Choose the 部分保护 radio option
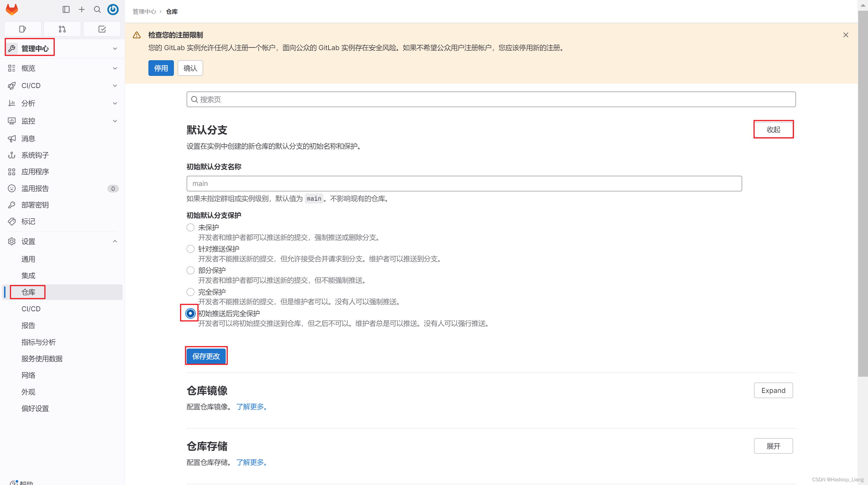868x485 pixels. click(x=190, y=270)
